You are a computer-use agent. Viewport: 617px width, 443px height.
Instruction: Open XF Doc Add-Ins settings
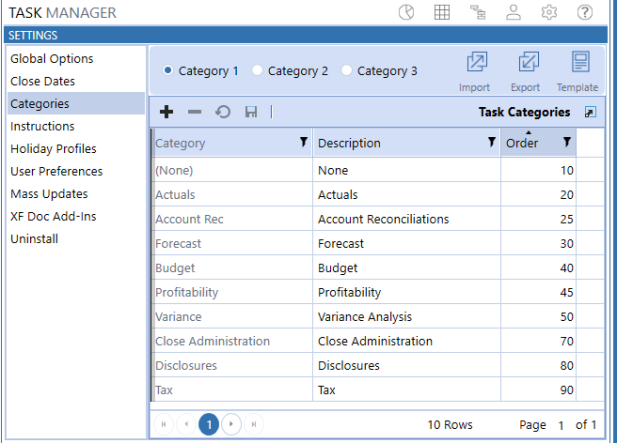tap(76, 216)
